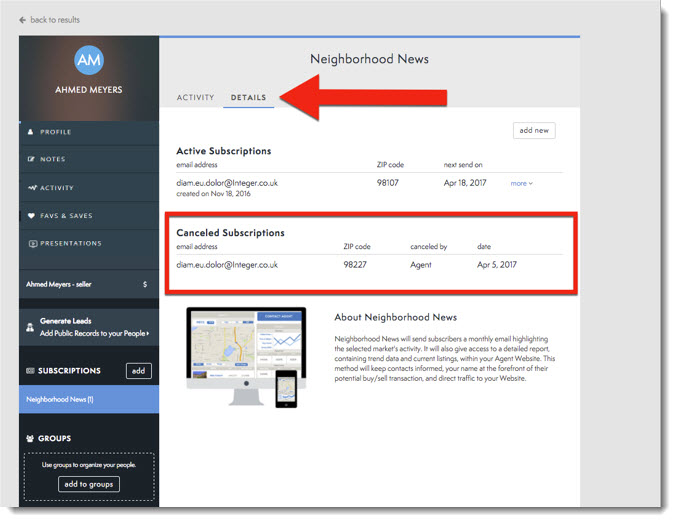Viewport: 676px width, 522px height.
Task: Click canceled date Apr 5, 2017
Action: [x=497, y=265]
